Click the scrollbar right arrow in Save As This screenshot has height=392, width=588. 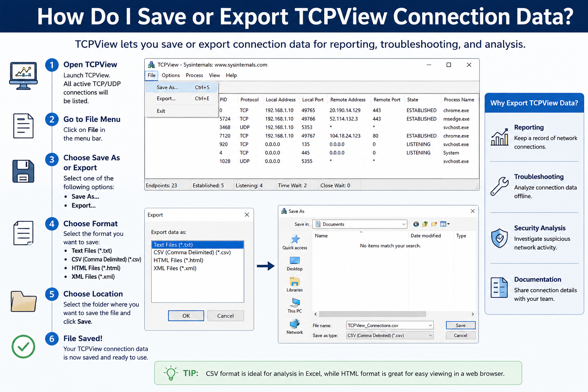(473, 314)
